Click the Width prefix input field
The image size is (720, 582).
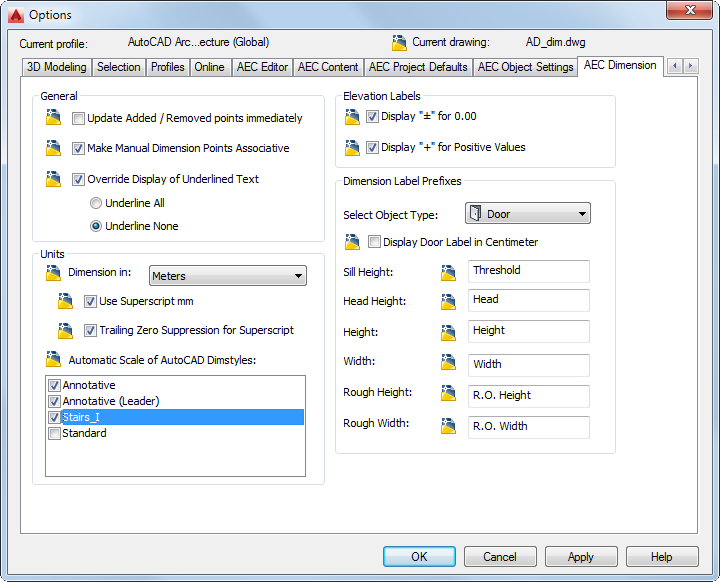click(529, 365)
